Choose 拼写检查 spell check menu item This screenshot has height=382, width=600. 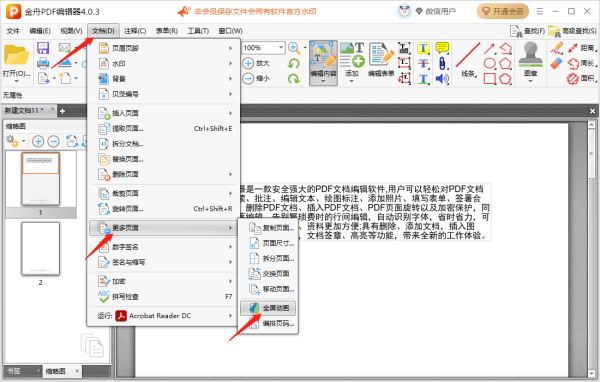(163, 297)
